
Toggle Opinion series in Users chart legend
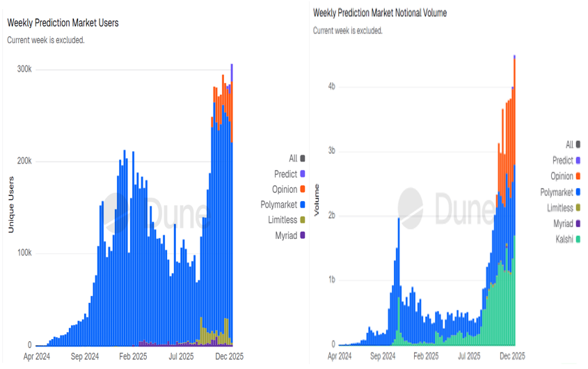pyautogui.click(x=285, y=189)
